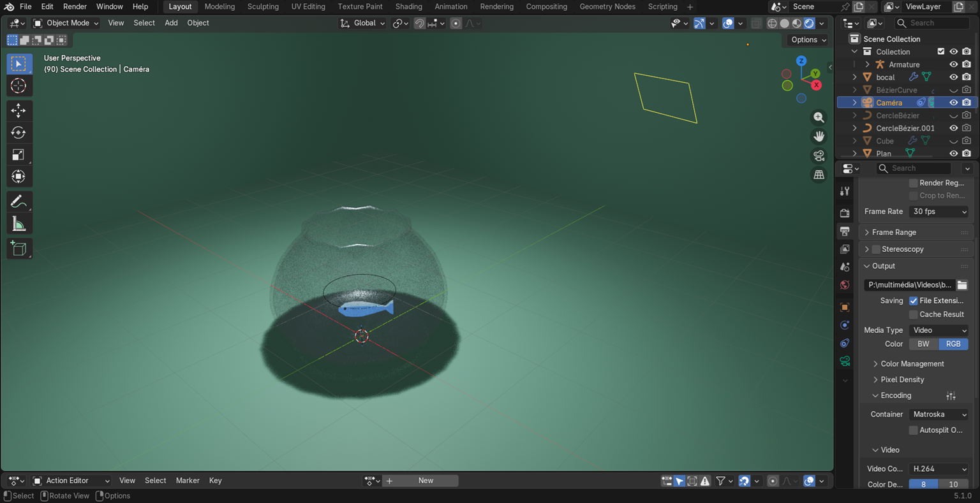Screen dimensions: 980x503
Task: Select the Rotate tool
Action: pyautogui.click(x=18, y=133)
